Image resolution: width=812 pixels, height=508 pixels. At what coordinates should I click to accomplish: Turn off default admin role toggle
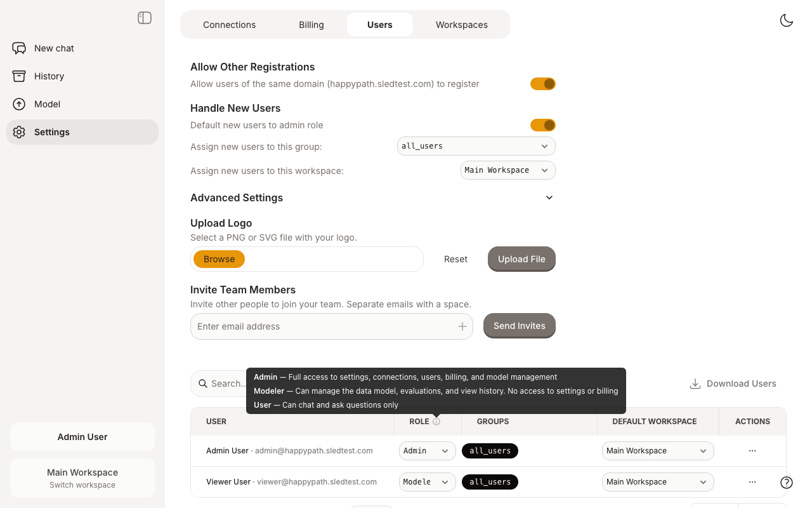click(x=542, y=125)
